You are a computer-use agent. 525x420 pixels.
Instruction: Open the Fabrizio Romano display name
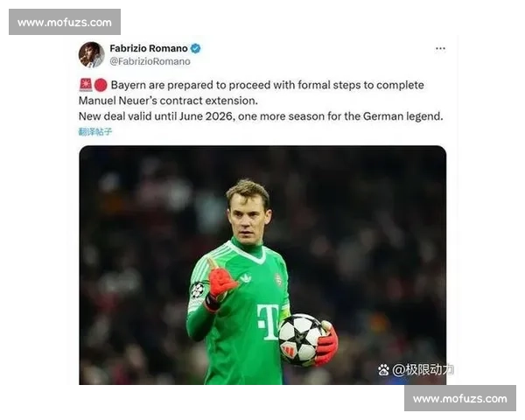(x=149, y=49)
